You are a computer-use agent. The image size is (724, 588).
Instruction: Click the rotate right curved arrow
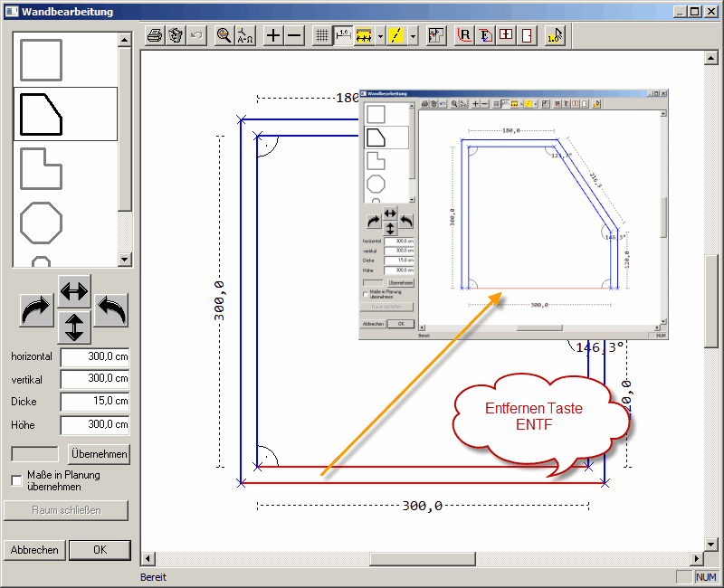point(37,309)
